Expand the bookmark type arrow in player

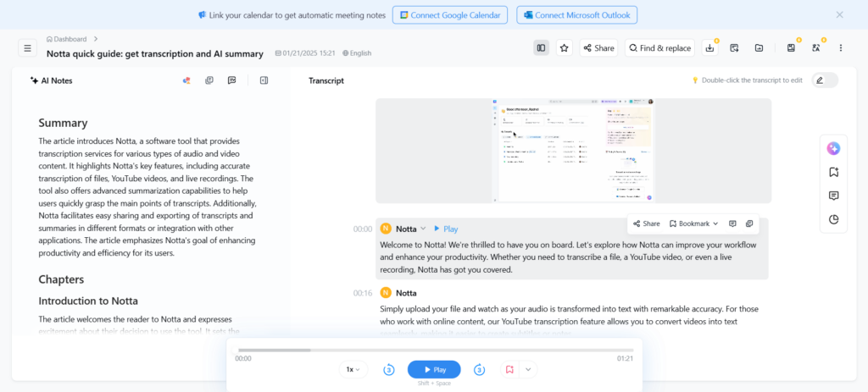(x=528, y=369)
